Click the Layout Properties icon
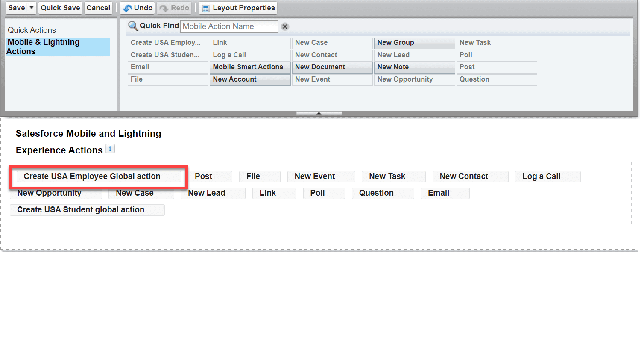 (207, 8)
